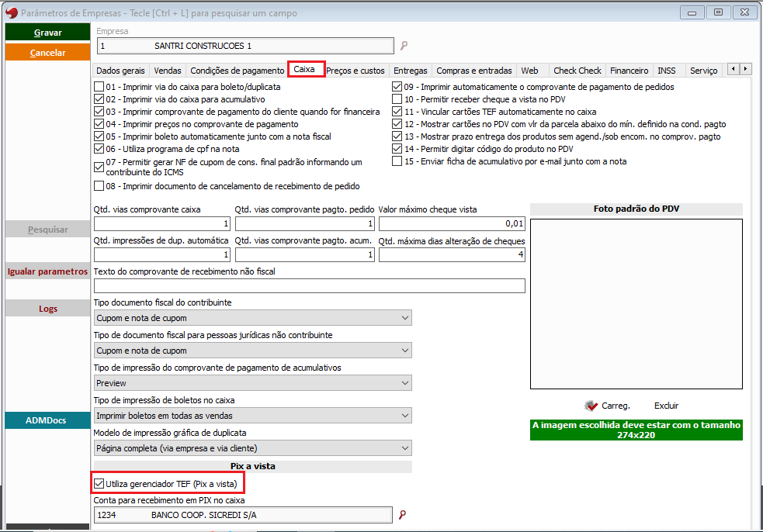This screenshot has width=763, height=532.
Task: Enable 10 - Permitir receber cheque a vista
Action: 397,99
